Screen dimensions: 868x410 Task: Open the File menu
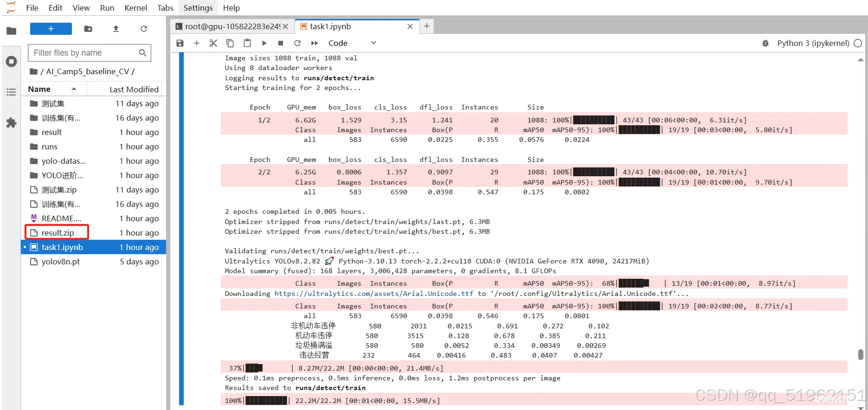point(32,8)
